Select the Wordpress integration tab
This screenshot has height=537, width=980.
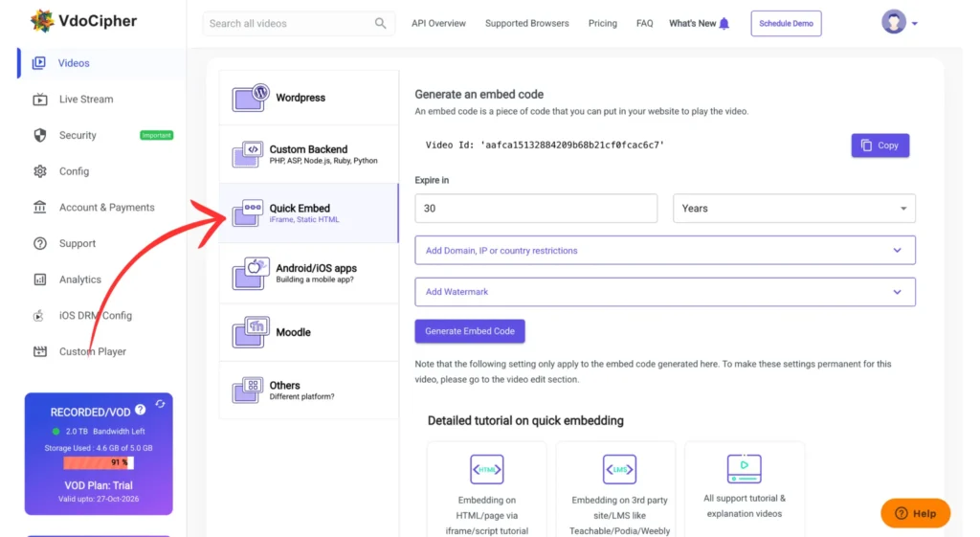[309, 98]
